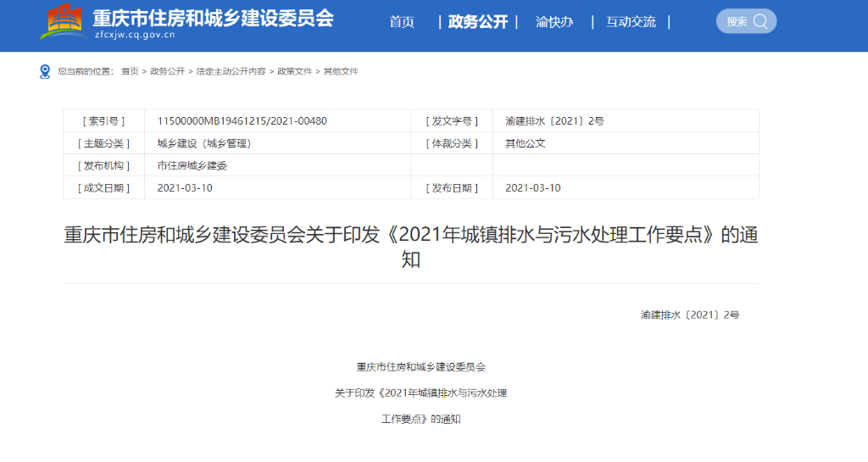Click the 搜索 search box
This screenshot has width=868, height=462.
click(746, 21)
